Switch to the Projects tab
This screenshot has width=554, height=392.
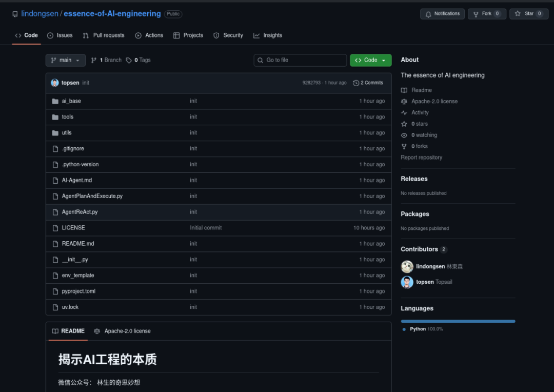(188, 35)
